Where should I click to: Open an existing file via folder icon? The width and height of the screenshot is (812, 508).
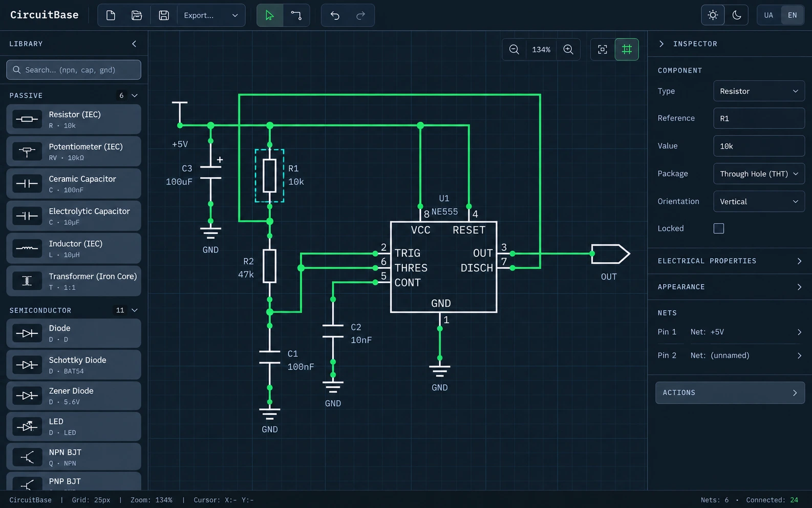click(x=137, y=15)
